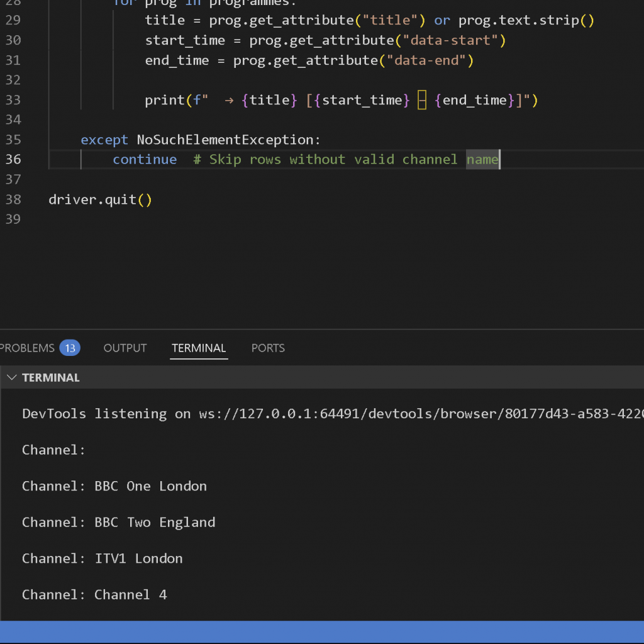Click the "data-start" string literal
The image size is (644, 644).
point(450,40)
